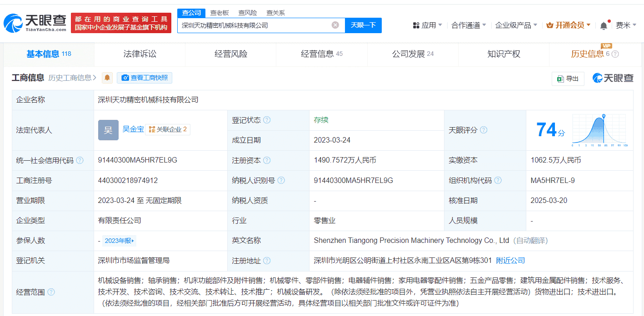Viewport: 644px width, 316px height.
Task: Clear the search box with X icon
Action: [335, 25]
